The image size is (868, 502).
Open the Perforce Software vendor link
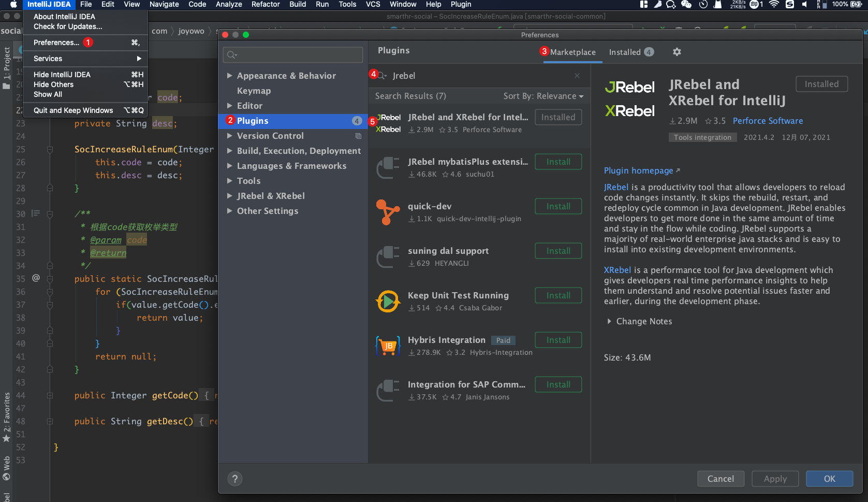pos(768,121)
